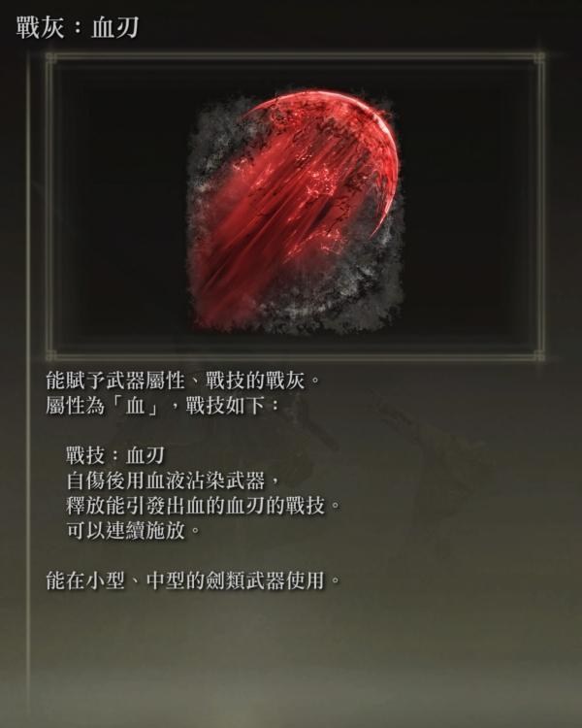Click the line 自傷後用血液沾染武器
This screenshot has height=728, width=582.
point(173,480)
